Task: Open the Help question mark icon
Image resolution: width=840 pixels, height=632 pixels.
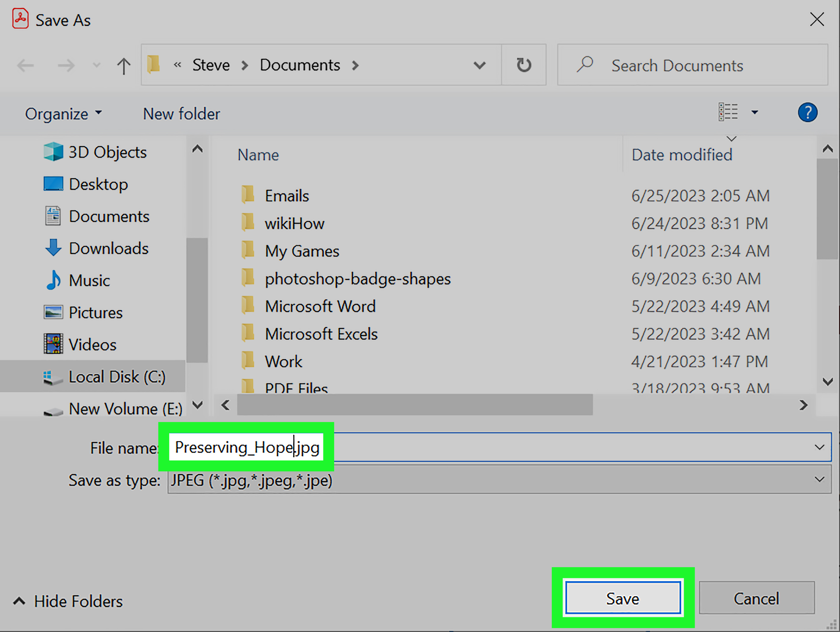Action: point(808,112)
